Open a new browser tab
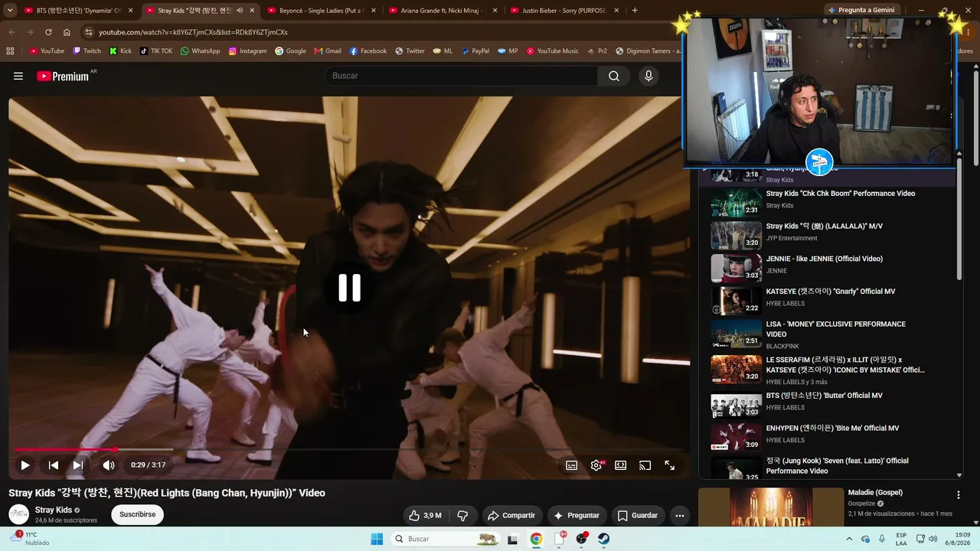This screenshot has width=980, height=551. pos(635,11)
